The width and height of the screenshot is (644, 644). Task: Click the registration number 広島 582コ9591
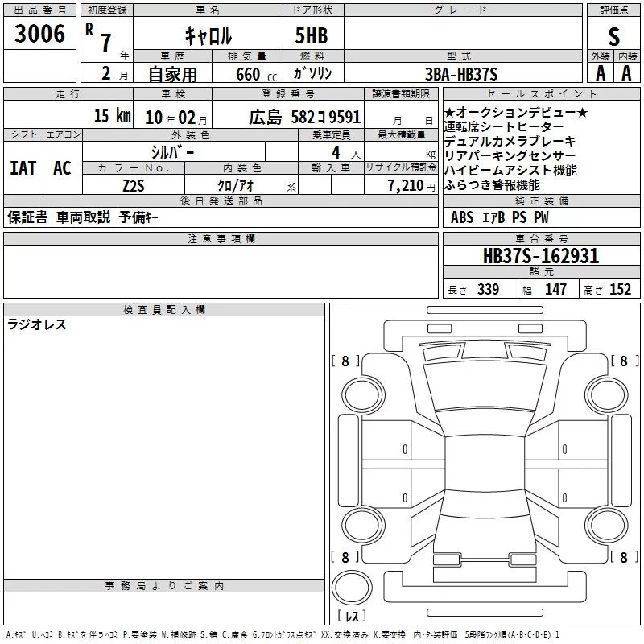(304, 117)
